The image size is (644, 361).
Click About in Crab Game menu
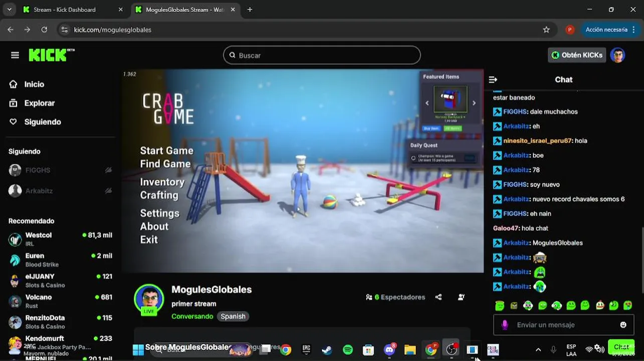[154, 226]
